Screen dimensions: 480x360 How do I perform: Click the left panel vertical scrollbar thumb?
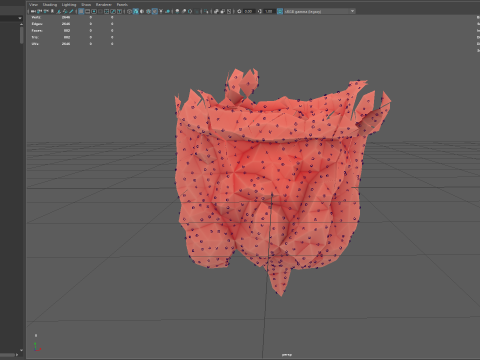coord(22,35)
